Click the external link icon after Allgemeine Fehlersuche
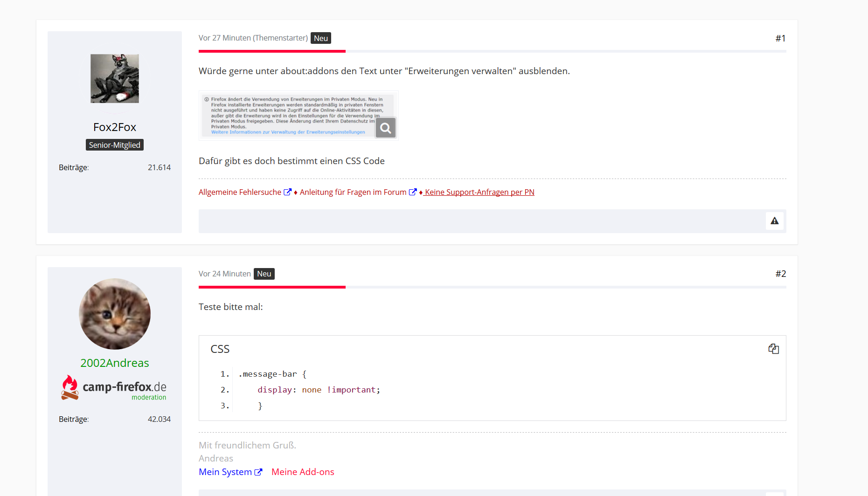 tap(288, 192)
